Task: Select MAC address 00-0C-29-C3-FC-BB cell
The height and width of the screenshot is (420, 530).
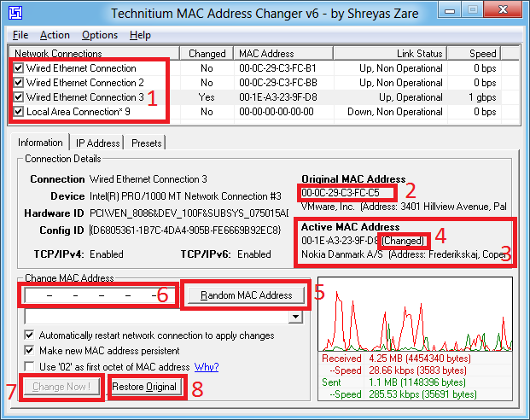Action: 278,83
